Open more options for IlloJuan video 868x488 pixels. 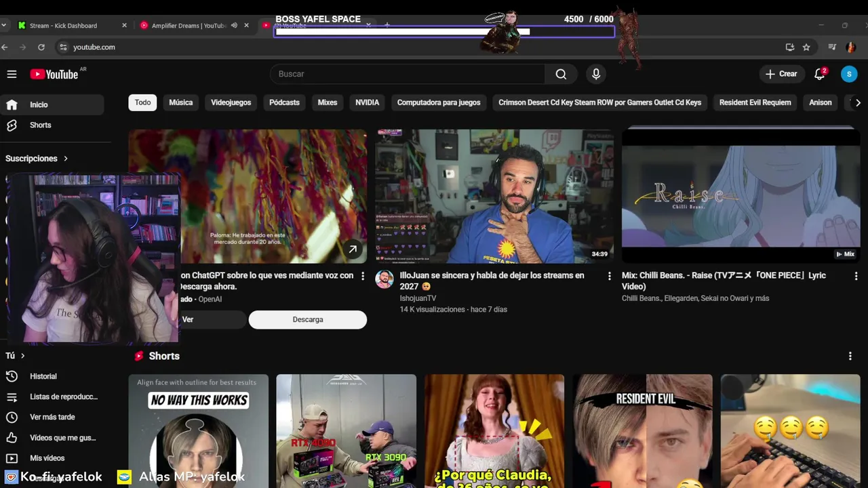point(609,276)
